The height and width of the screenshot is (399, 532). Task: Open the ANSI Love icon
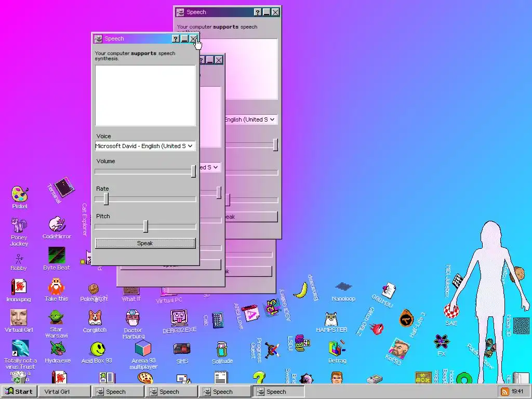251,314
